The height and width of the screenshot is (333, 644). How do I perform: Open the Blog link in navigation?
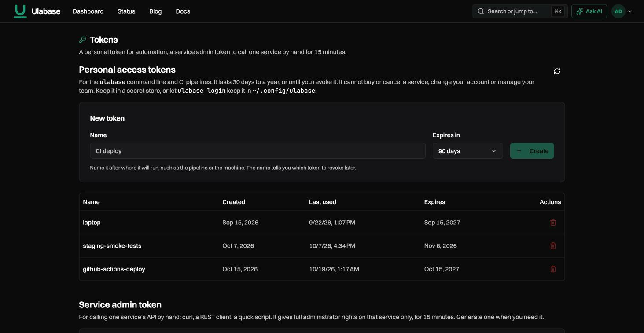(155, 11)
